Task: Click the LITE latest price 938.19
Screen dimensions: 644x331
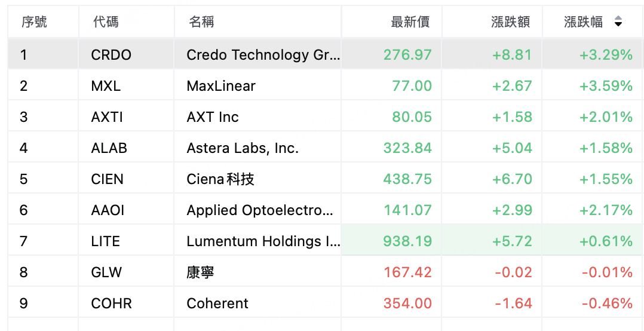Action: pyautogui.click(x=407, y=241)
